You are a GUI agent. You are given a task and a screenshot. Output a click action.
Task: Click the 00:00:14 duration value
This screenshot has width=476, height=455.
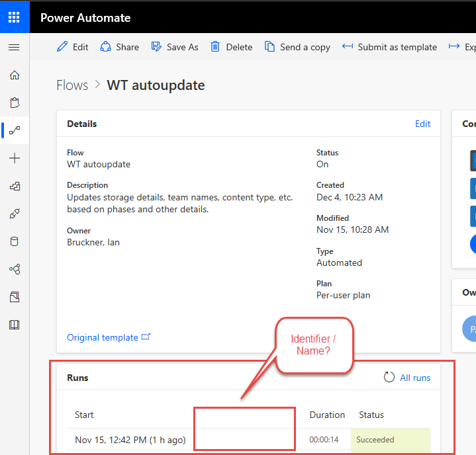pyautogui.click(x=324, y=440)
